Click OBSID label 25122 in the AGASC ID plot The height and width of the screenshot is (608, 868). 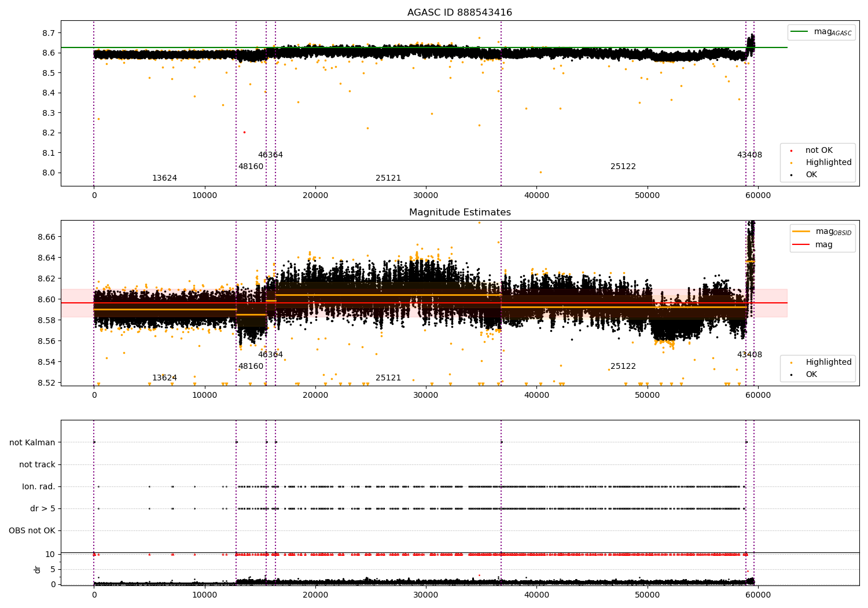click(x=623, y=167)
